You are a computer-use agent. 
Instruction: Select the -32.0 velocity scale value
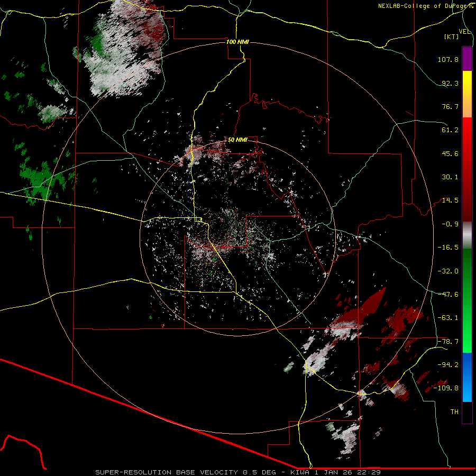click(x=448, y=271)
